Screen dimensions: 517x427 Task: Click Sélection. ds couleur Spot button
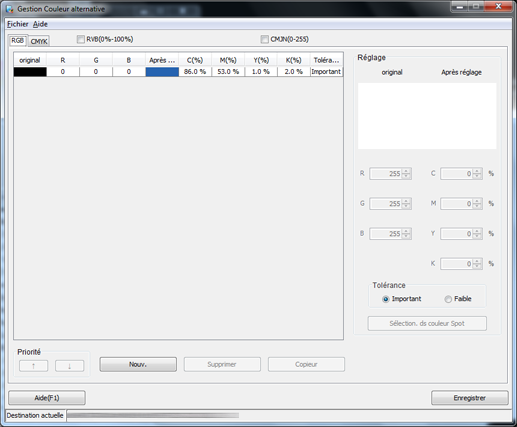427,323
